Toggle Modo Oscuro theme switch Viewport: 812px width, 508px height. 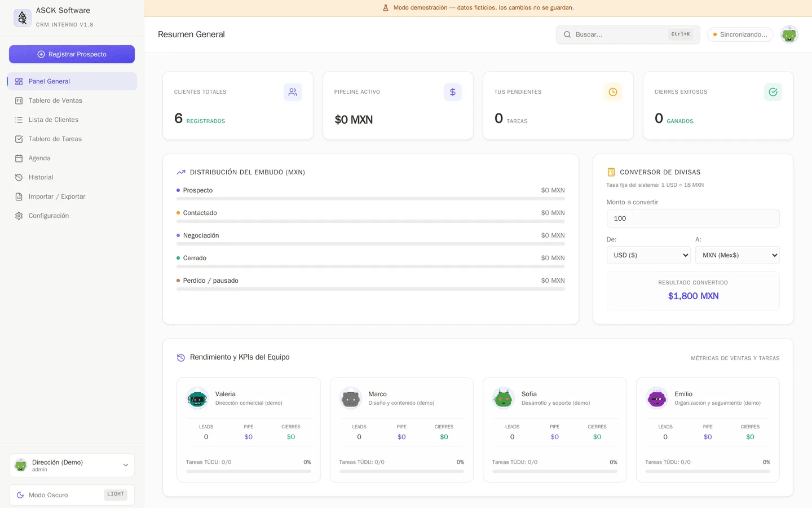click(72, 495)
